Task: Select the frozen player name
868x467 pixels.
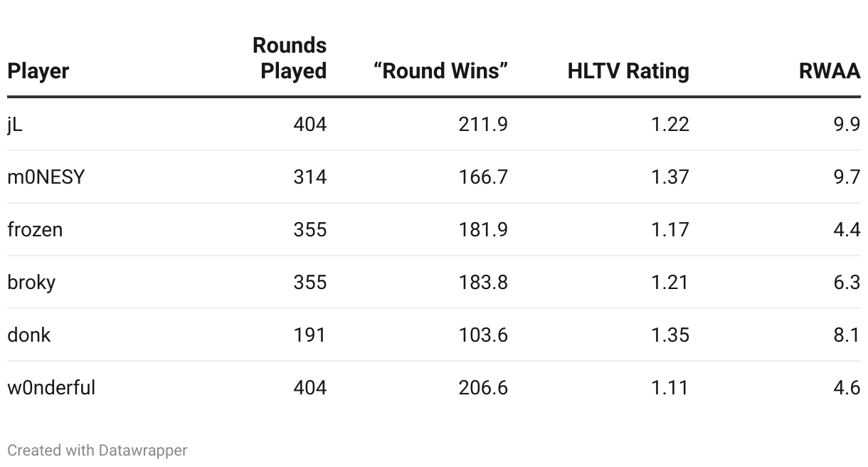Action: coord(35,229)
